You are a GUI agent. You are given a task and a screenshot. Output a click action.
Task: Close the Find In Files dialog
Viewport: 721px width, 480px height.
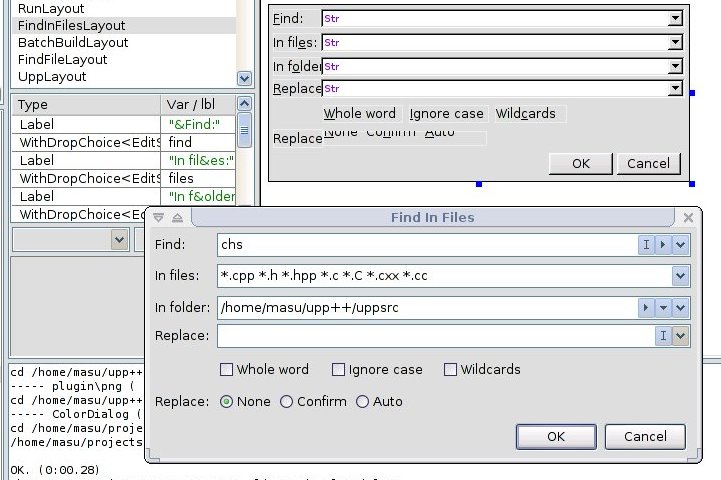(688, 218)
